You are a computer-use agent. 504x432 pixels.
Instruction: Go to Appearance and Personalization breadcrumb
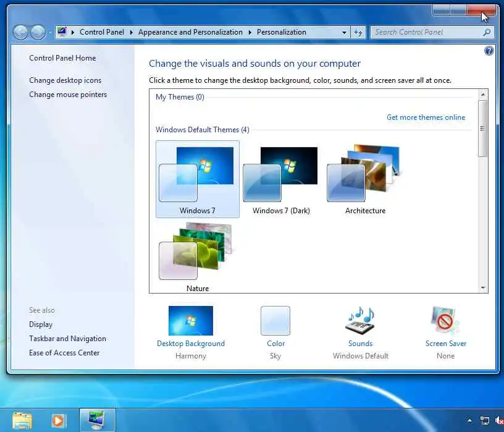190,32
